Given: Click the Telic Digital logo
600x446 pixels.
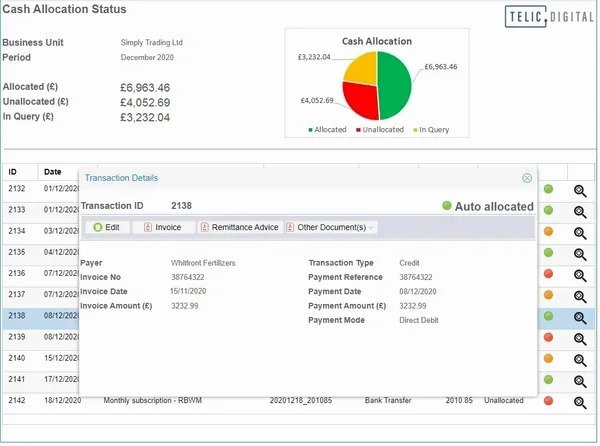Looking at the screenshot, I should (547, 16).
